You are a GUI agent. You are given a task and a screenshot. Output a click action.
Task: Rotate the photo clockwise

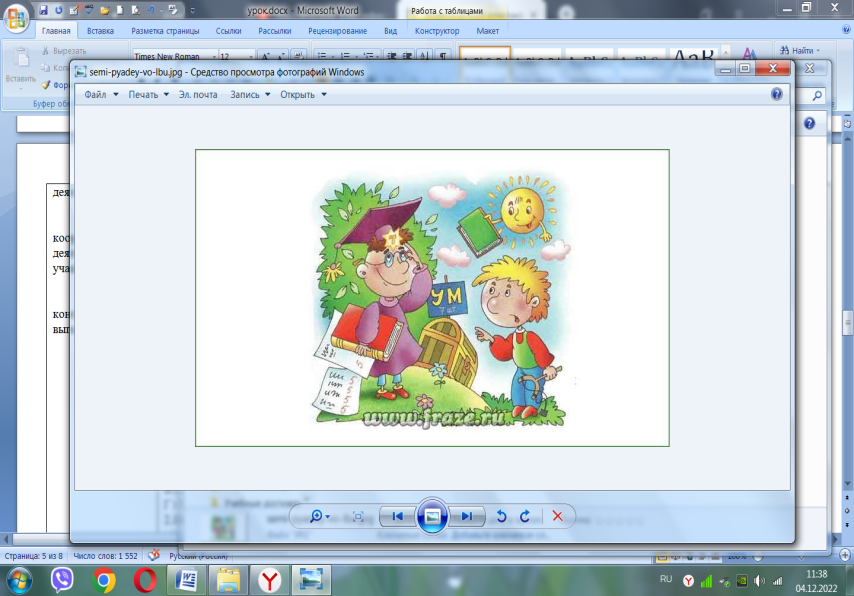[525, 516]
